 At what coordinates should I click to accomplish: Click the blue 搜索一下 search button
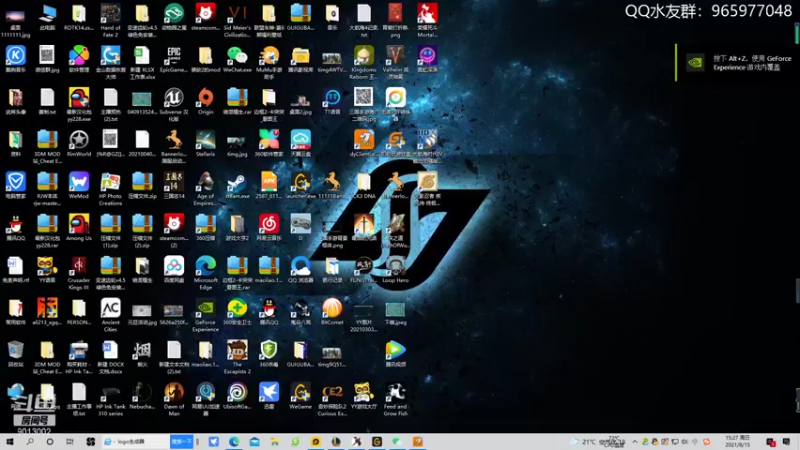182,442
